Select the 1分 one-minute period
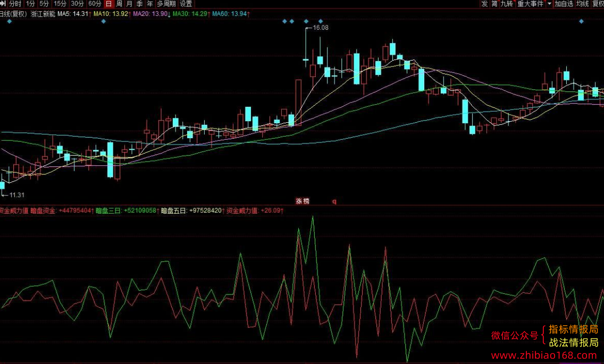This screenshot has height=364, width=604. tap(30, 4)
